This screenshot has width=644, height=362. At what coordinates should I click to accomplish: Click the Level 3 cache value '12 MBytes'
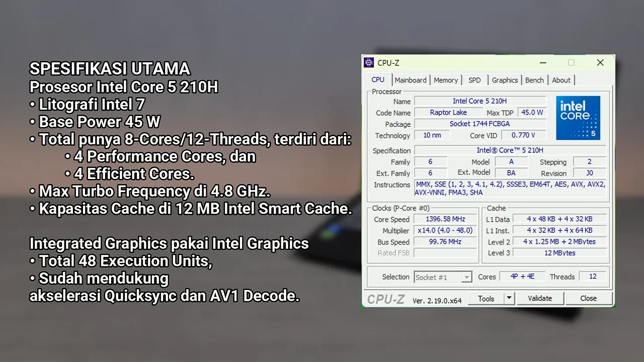(x=559, y=253)
